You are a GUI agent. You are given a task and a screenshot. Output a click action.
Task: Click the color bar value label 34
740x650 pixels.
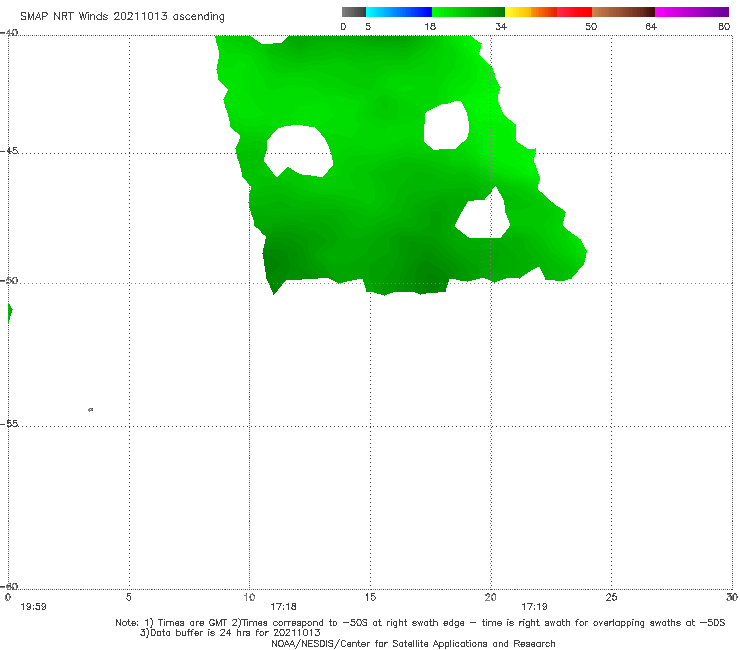pyautogui.click(x=501, y=26)
